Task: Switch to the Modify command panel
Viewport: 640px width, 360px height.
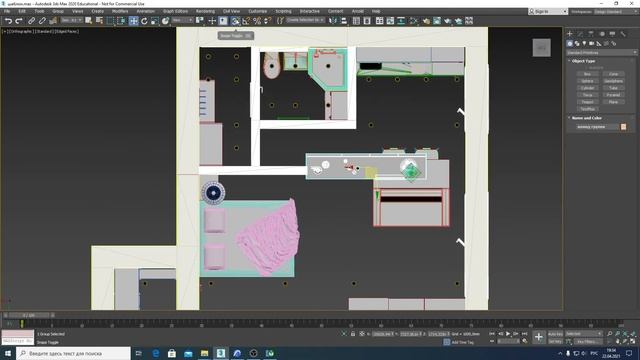Action: (580, 34)
